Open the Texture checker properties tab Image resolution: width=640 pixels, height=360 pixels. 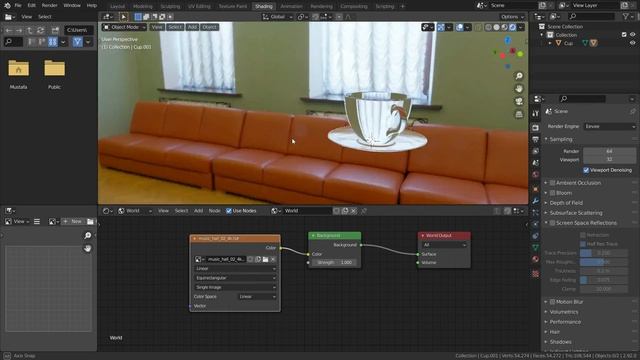point(536,273)
